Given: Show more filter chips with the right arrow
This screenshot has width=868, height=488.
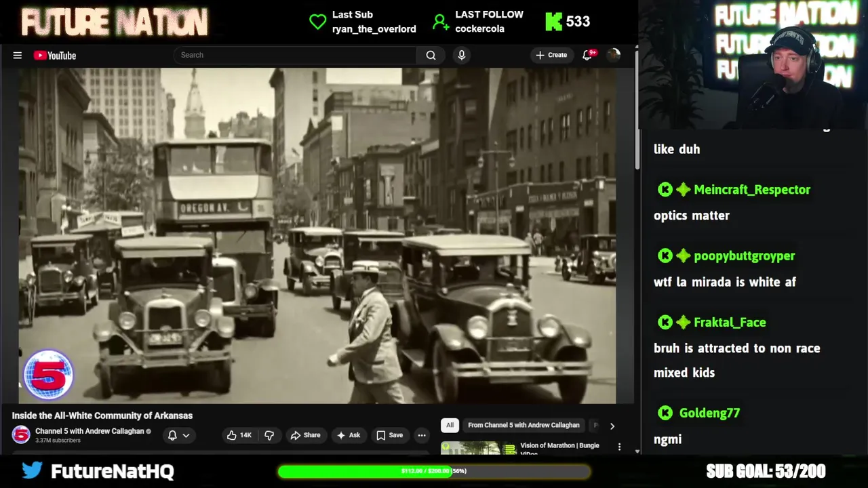Looking at the screenshot, I should click(612, 426).
